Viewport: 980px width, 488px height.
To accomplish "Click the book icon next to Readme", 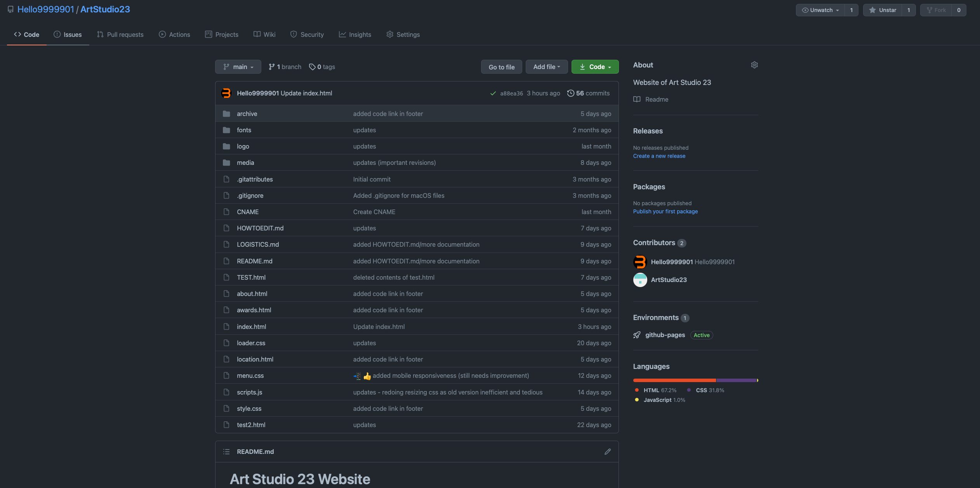I will [x=637, y=99].
